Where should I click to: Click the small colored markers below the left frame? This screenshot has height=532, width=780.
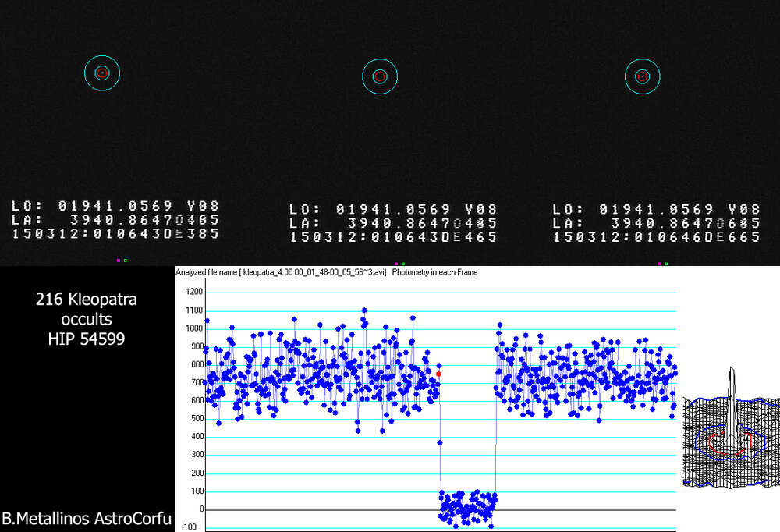(x=122, y=260)
